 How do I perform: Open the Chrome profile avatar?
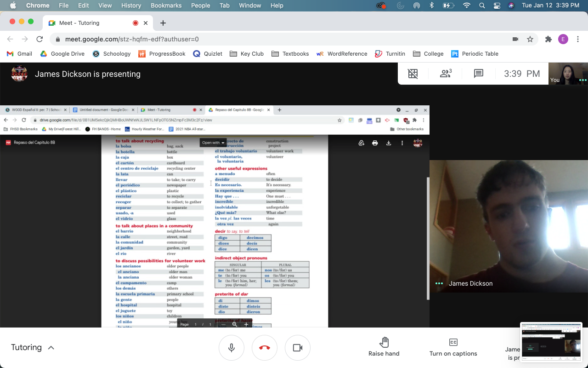[x=563, y=39]
